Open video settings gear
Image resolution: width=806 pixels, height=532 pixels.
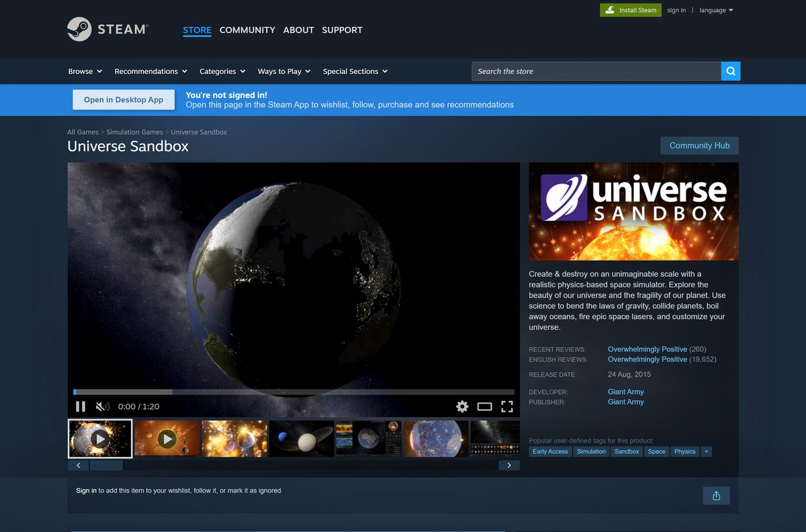(x=462, y=406)
